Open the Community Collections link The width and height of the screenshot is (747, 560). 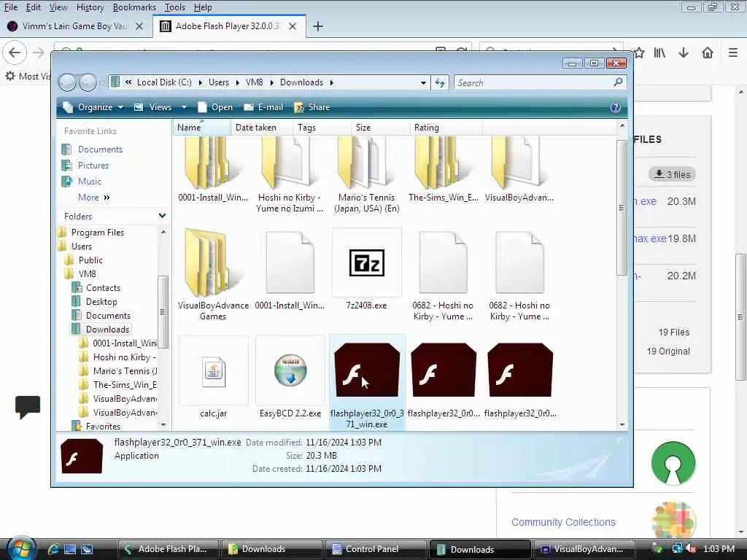click(x=563, y=522)
